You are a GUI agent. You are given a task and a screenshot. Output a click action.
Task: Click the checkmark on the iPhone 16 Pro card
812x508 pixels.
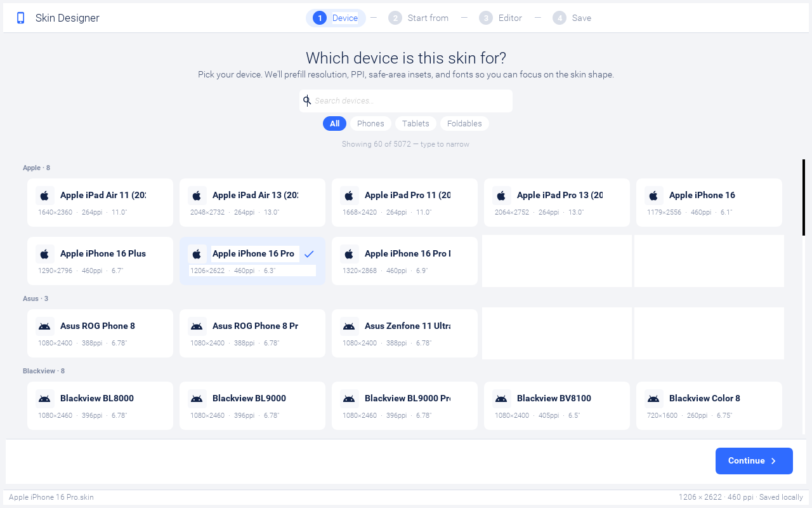(x=309, y=254)
